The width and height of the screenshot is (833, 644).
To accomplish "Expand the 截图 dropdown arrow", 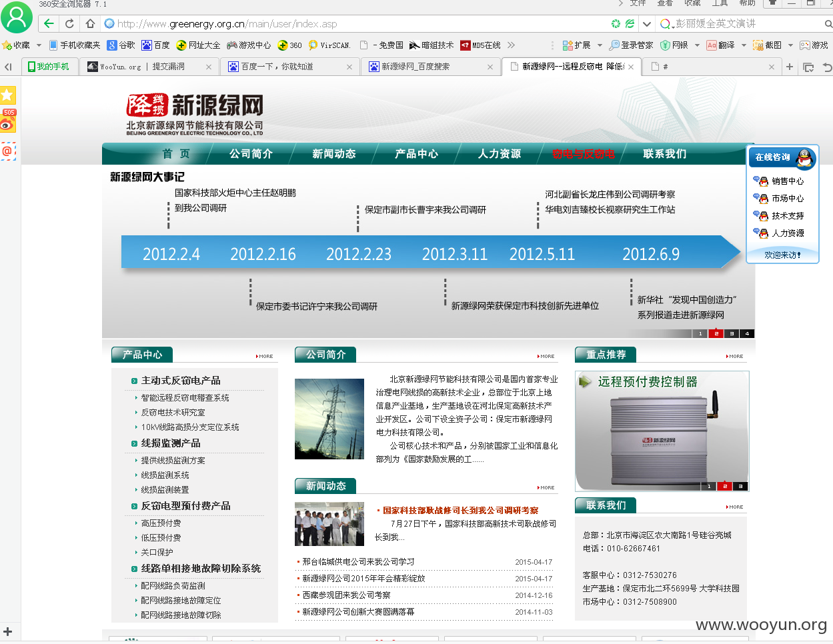I will point(790,45).
